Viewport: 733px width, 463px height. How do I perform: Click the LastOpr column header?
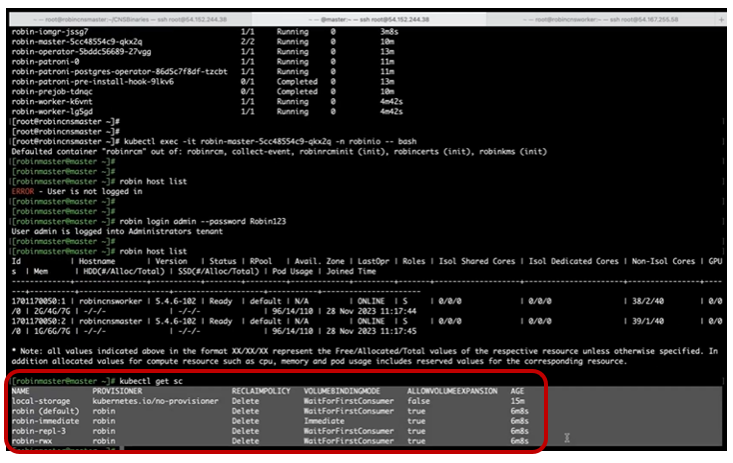[x=374, y=261]
